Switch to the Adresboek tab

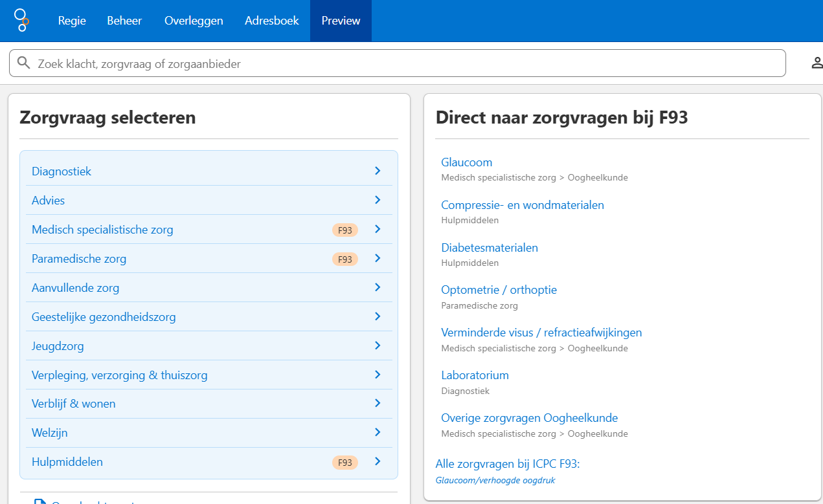(271, 20)
